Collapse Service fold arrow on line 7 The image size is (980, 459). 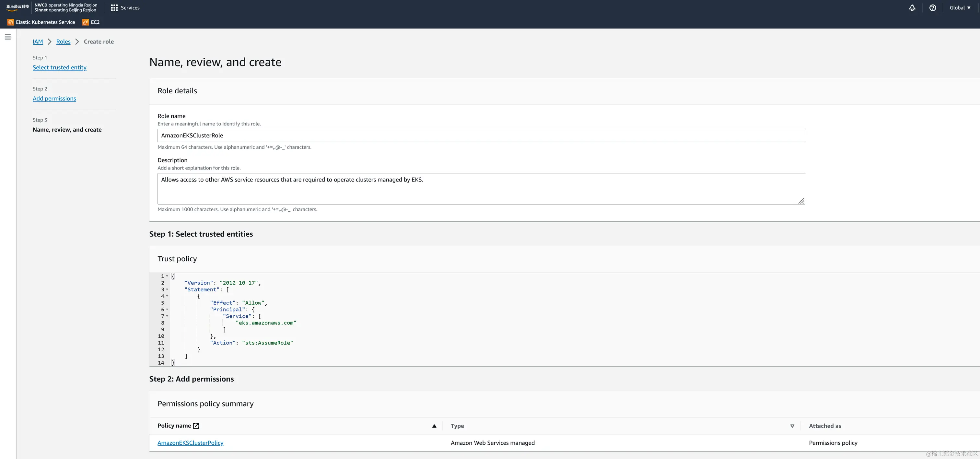(167, 316)
